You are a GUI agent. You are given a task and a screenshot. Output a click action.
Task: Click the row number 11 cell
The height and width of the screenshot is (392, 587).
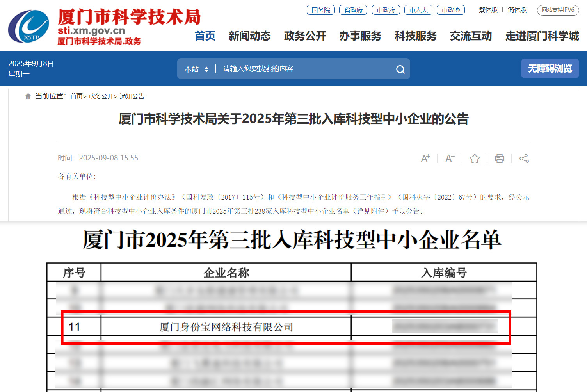(x=74, y=326)
